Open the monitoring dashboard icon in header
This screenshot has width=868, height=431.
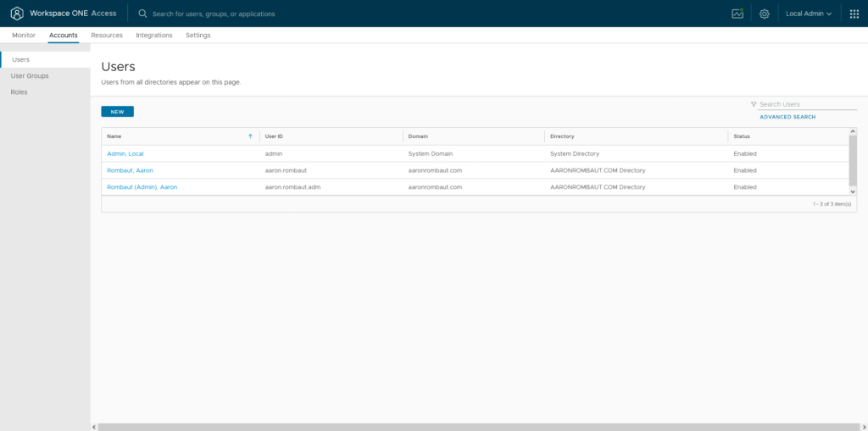coord(737,14)
